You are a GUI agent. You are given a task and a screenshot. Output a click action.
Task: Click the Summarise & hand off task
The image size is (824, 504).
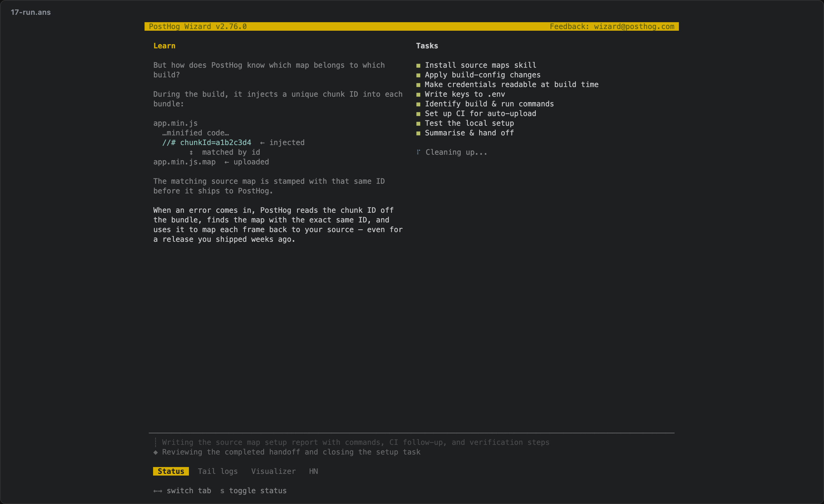[x=469, y=133]
